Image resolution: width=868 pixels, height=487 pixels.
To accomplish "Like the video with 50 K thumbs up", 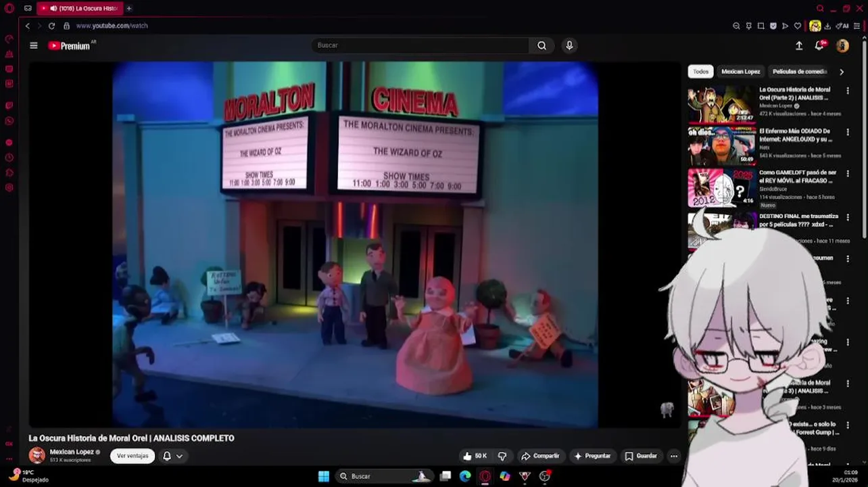I will pos(475,456).
